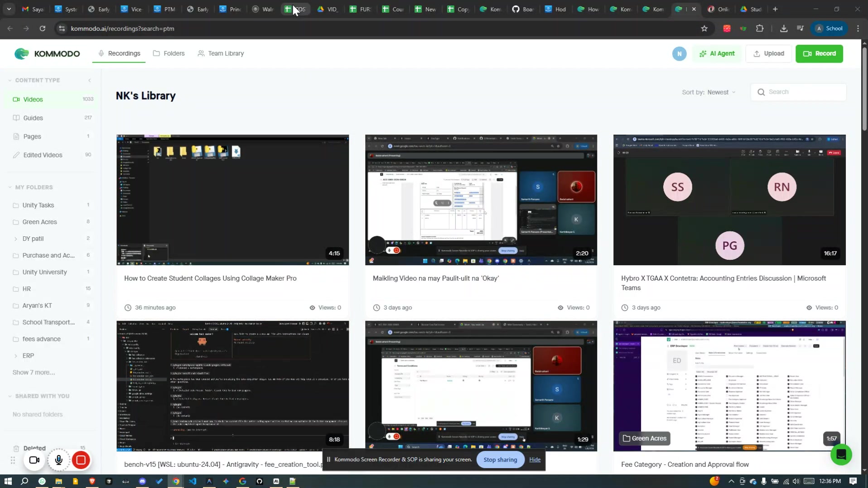Open the browser extensions puzzle icon
The height and width of the screenshot is (488, 868).
(x=760, y=29)
